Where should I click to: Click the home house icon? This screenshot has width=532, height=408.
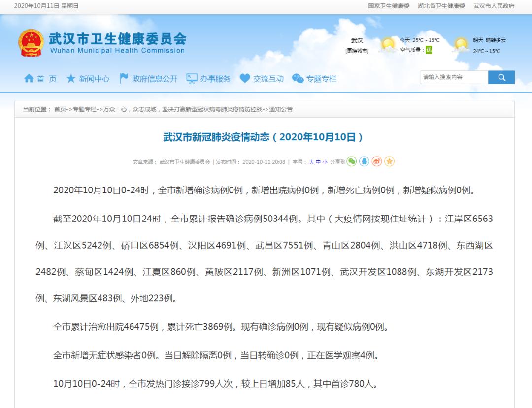(29, 79)
